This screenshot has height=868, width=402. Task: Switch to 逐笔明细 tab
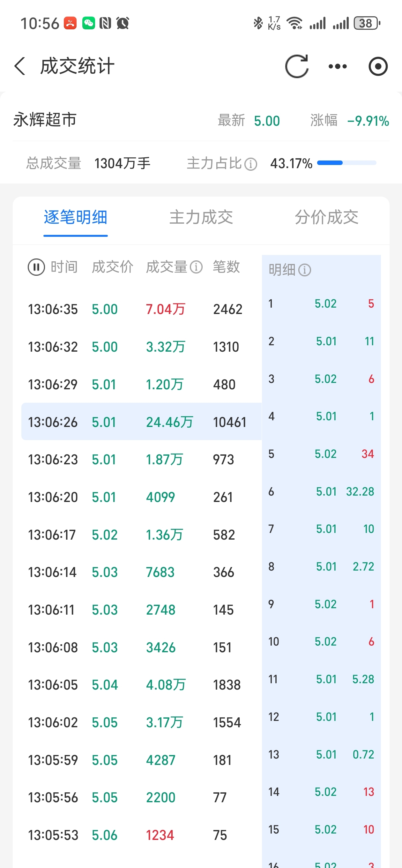[x=76, y=217]
